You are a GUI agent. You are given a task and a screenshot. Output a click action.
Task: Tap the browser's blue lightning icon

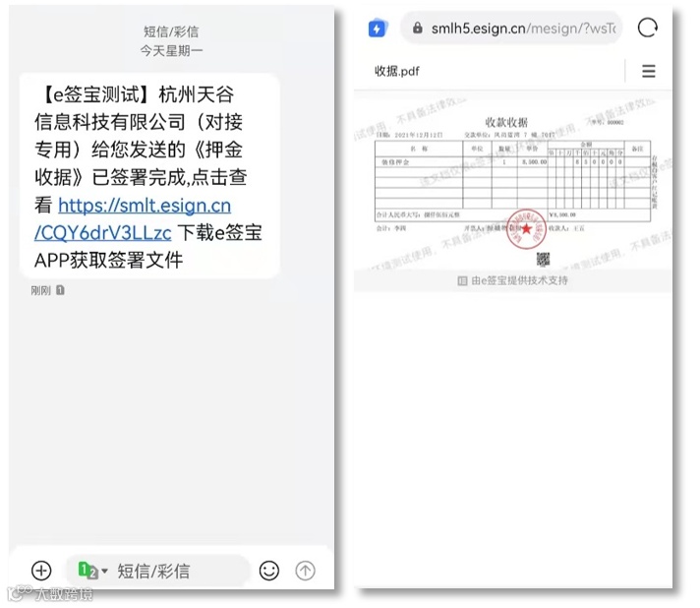coord(378,29)
